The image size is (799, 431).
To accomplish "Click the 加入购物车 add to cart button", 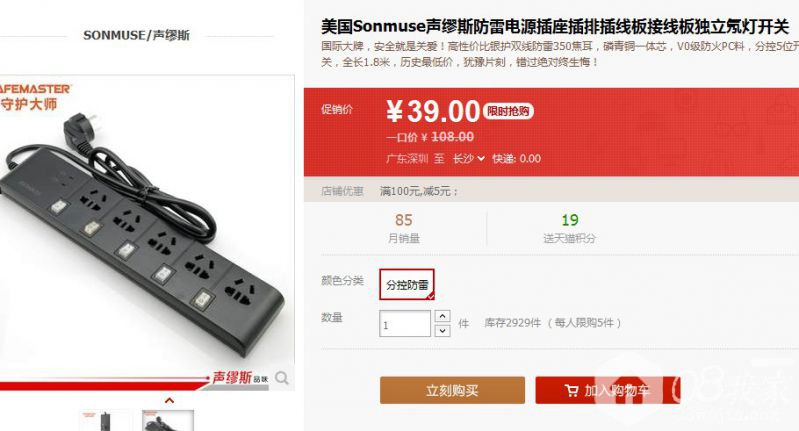I will [x=607, y=391].
